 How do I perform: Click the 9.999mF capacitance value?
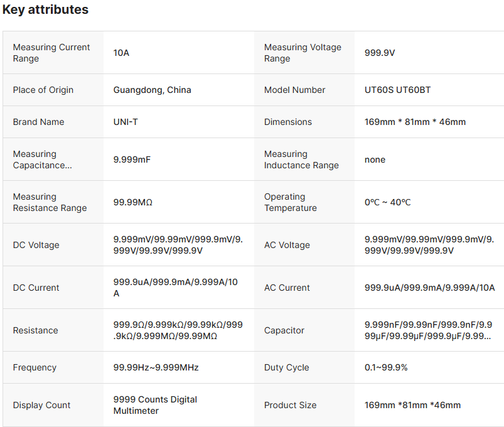tap(132, 159)
